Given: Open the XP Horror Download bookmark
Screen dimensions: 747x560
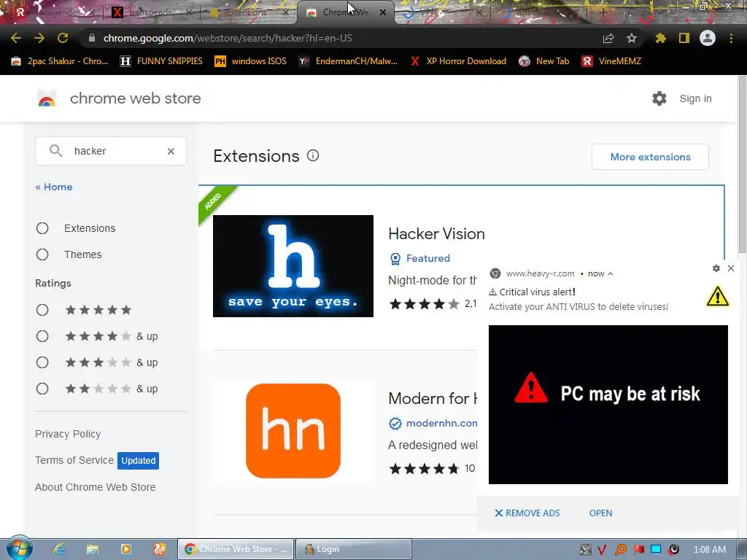Looking at the screenshot, I should click(x=459, y=61).
